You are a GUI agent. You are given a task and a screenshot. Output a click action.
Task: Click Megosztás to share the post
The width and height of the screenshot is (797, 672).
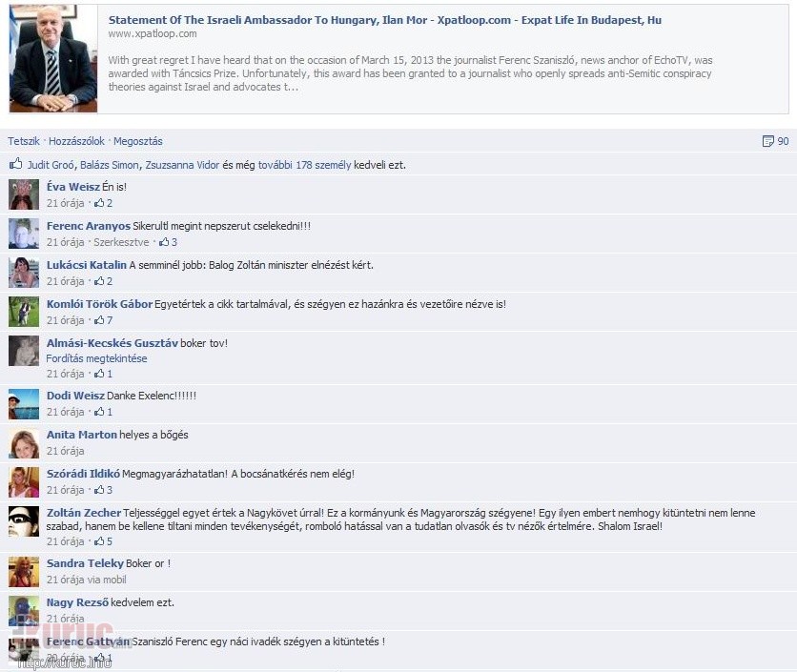tap(137, 141)
